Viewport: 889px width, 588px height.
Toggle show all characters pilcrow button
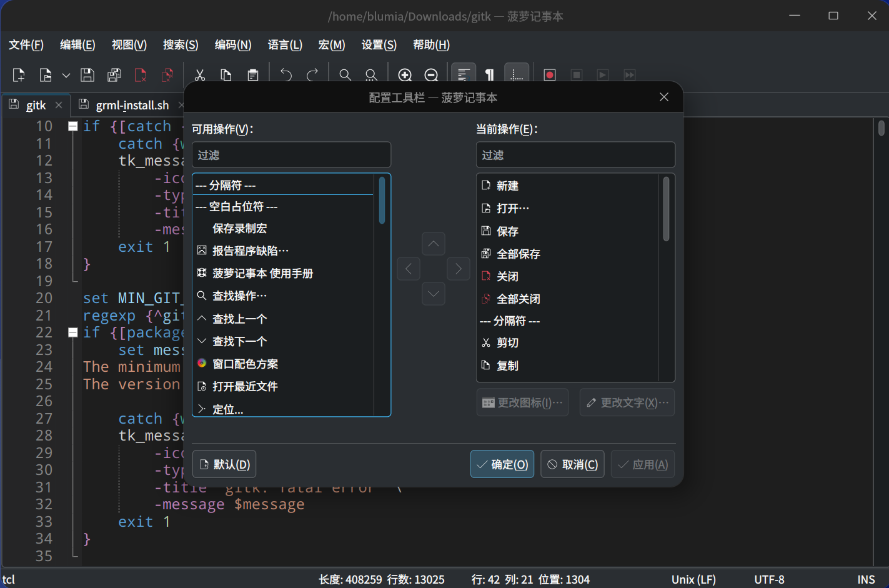[x=490, y=75]
